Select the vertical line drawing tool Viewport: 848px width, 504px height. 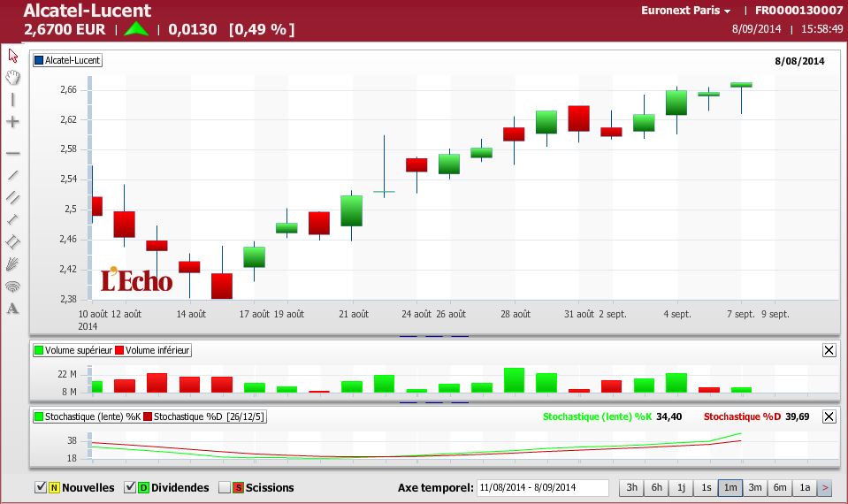coord(13,100)
